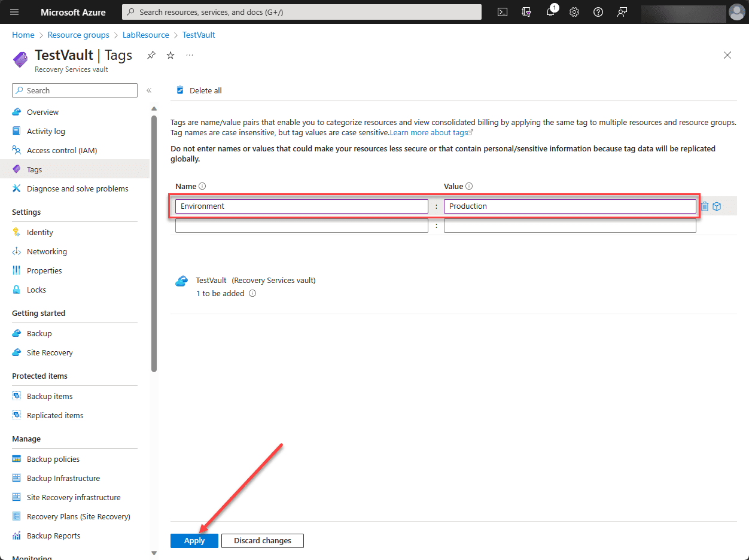The width and height of the screenshot is (749, 560).
Task: Click the empty new tag value field
Action: (570, 226)
